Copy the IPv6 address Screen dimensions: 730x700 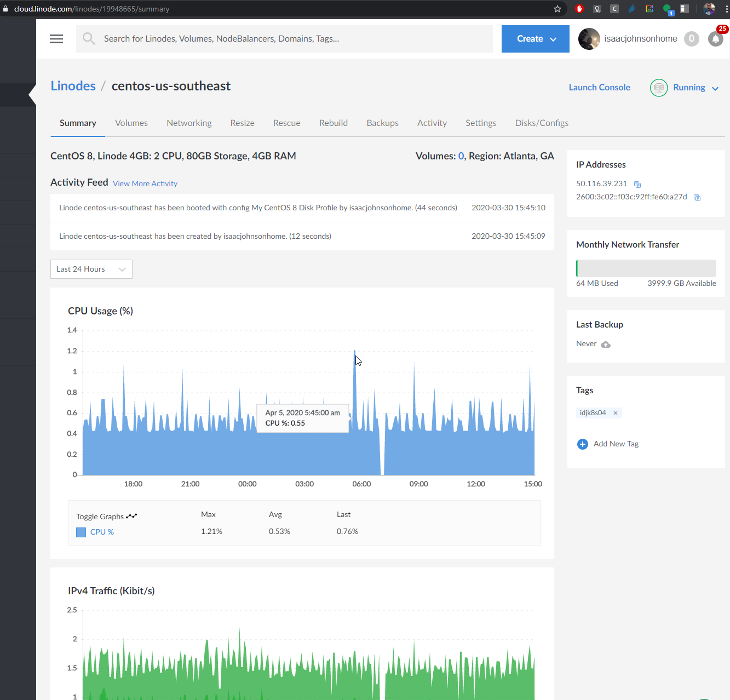(x=697, y=198)
